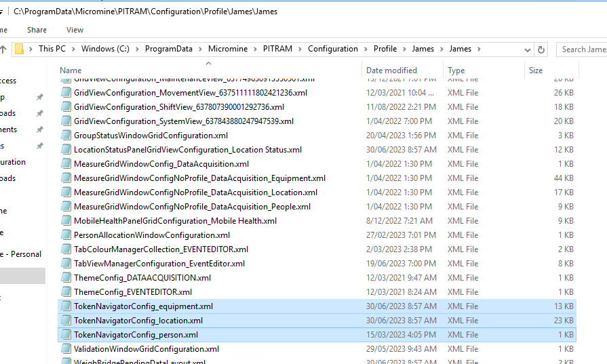The height and width of the screenshot is (364, 607).
Task: Go to the Configuration folder in breadcrumb
Action: [x=332, y=49]
